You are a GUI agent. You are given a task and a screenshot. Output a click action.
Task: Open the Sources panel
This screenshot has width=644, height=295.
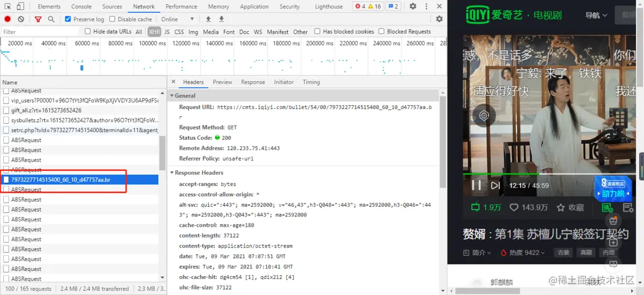(112, 6)
